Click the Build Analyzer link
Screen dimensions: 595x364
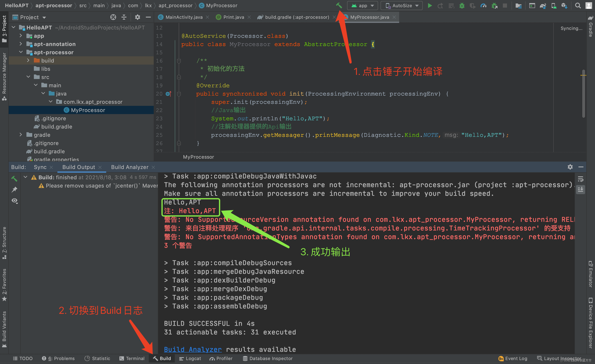coord(193,349)
